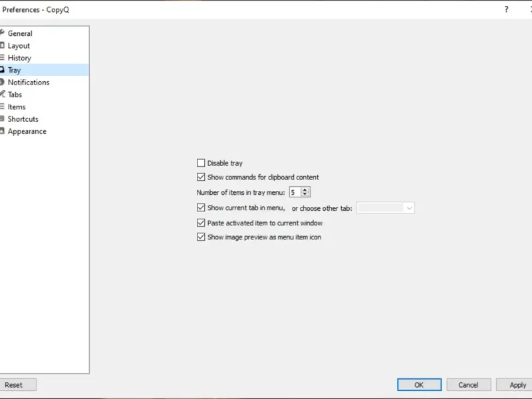
Task: Uncheck Paste activated item to current window
Action: click(x=201, y=223)
